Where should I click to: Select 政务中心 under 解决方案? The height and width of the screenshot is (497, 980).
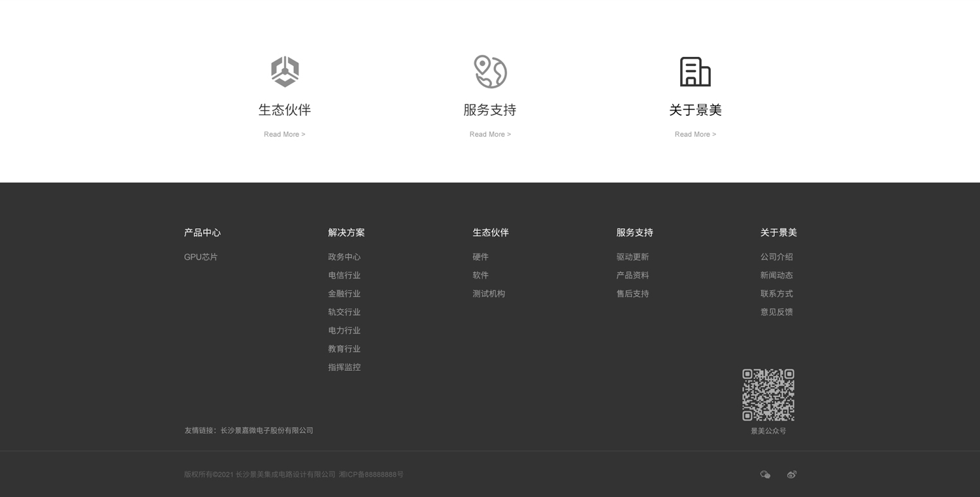pos(344,257)
